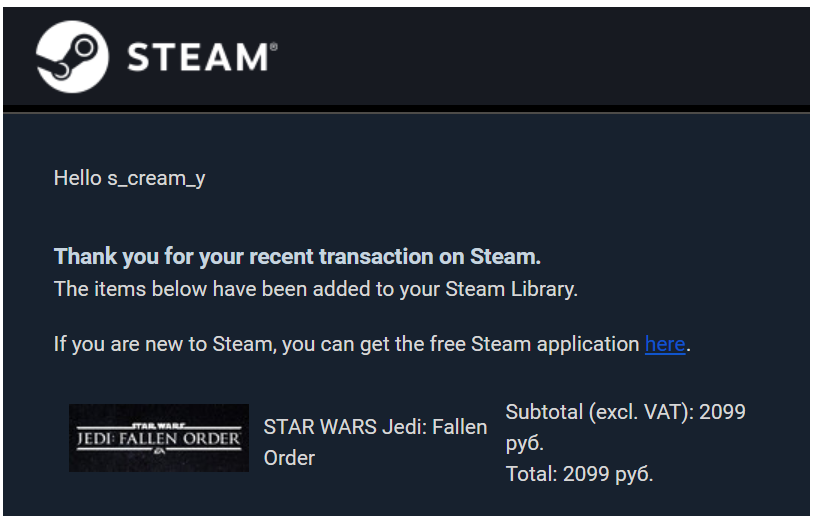Click the registered trademark symbol beside STEAM
Image resolution: width=814 pixels, height=516 pixels.
(274, 46)
